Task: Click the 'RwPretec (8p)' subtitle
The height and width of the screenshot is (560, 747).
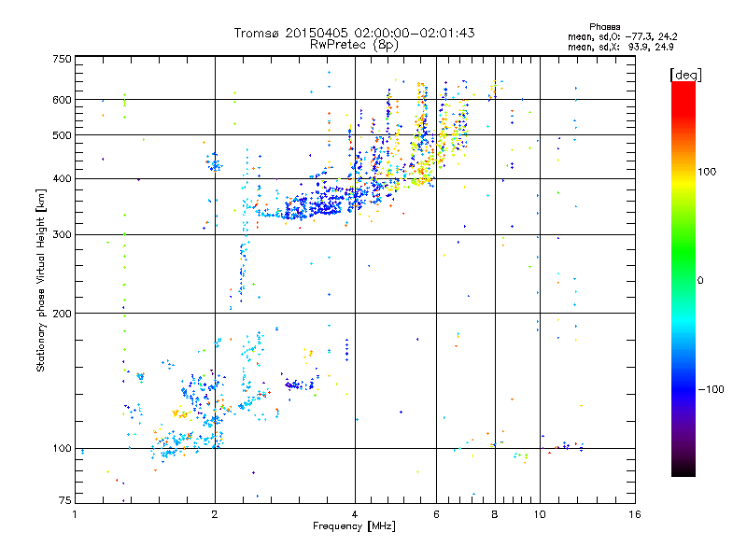Action: pyautogui.click(x=354, y=45)
